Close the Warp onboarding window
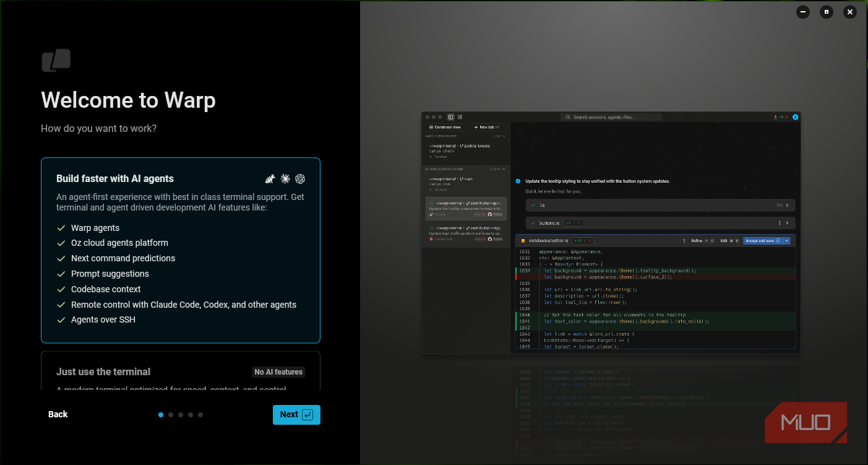The image size is (868, 465). [850, 11]
